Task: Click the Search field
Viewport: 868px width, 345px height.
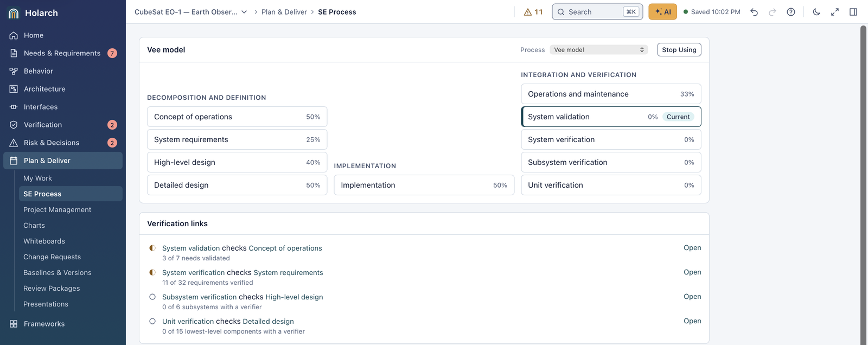Action: point(597,12)
